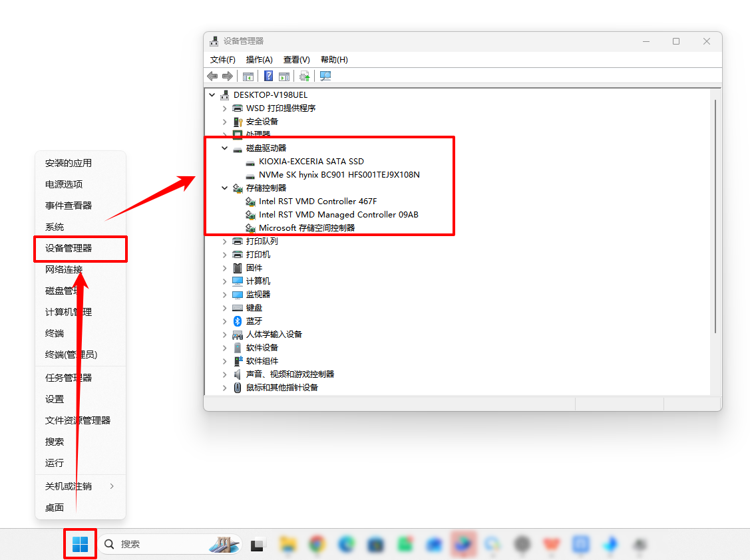
Task: Choose 安装的应用 in the context menu
Action: (81, 163)
